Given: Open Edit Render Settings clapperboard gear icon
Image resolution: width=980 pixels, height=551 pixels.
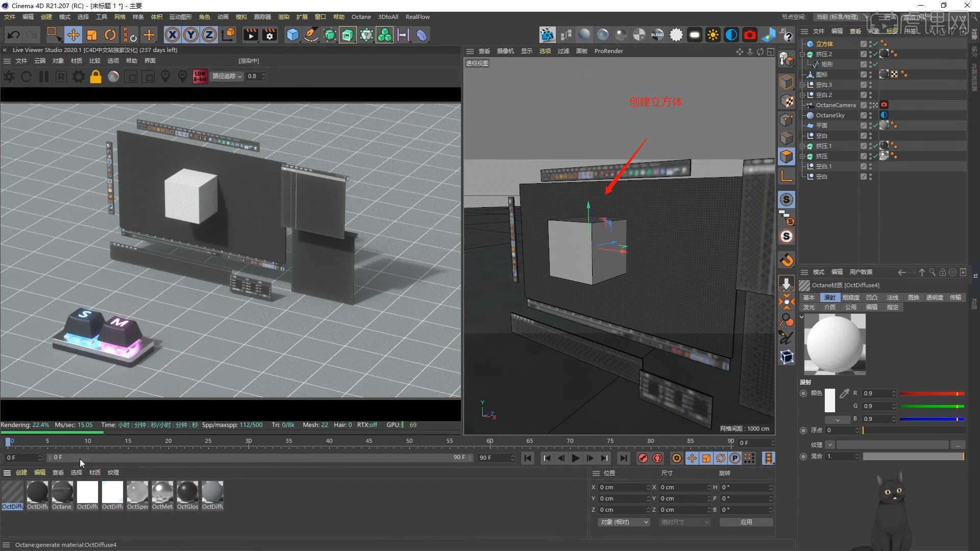Looking at the screenshot, I should click(269, 35).
